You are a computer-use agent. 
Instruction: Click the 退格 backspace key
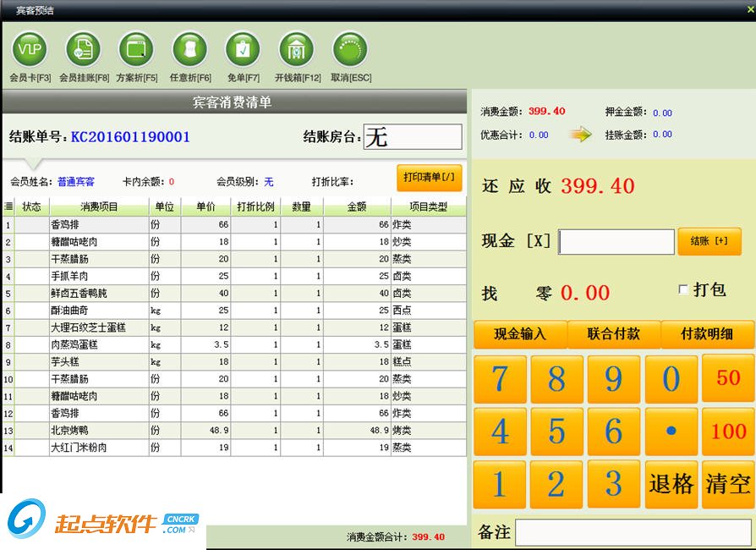(x=671, y=484)
